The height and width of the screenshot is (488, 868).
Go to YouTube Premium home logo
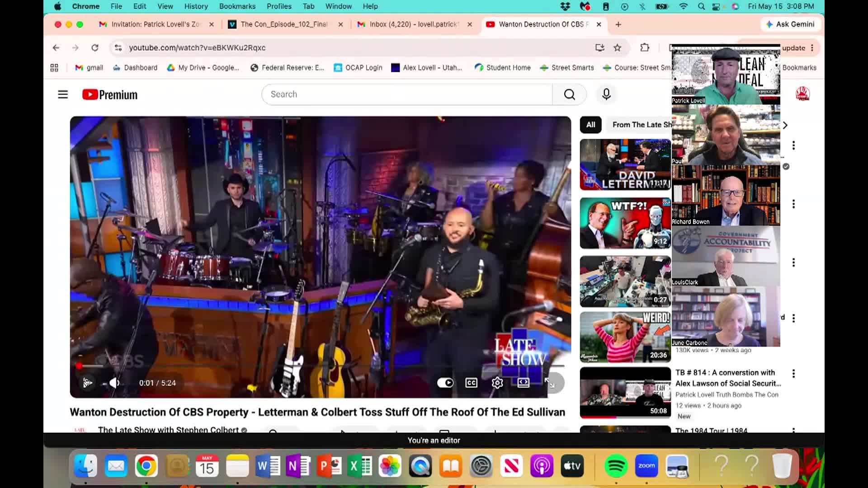coord(110,94)
